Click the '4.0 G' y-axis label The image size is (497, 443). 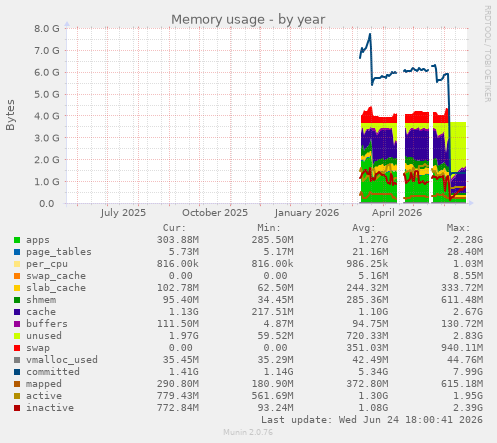coord(47,116)
